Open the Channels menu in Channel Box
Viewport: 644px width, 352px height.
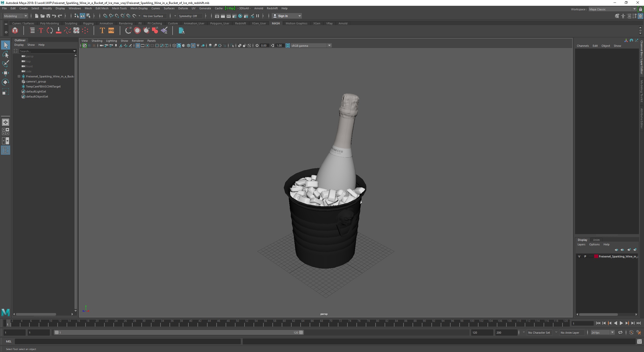[583, 46]
